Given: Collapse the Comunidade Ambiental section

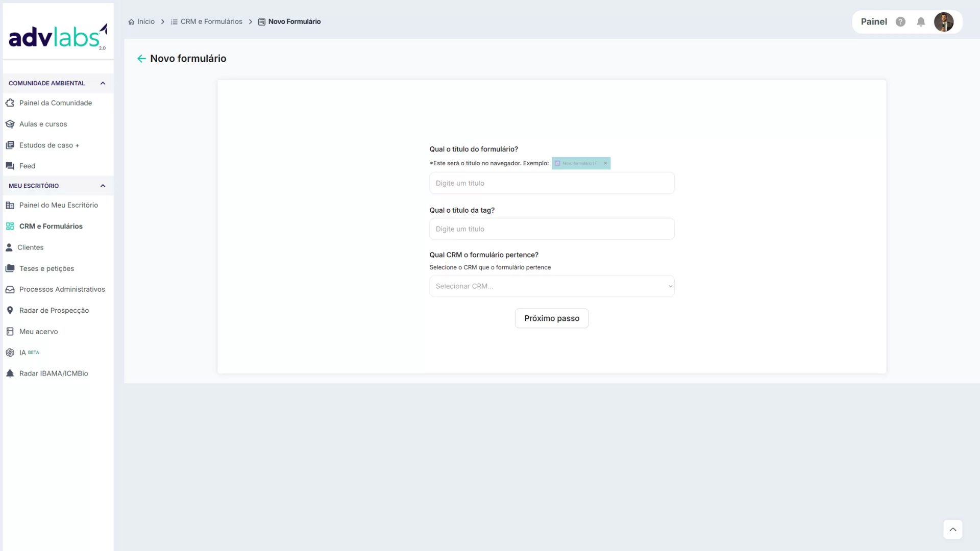Looking at the screenshot, I should click(x=103, y=83).
